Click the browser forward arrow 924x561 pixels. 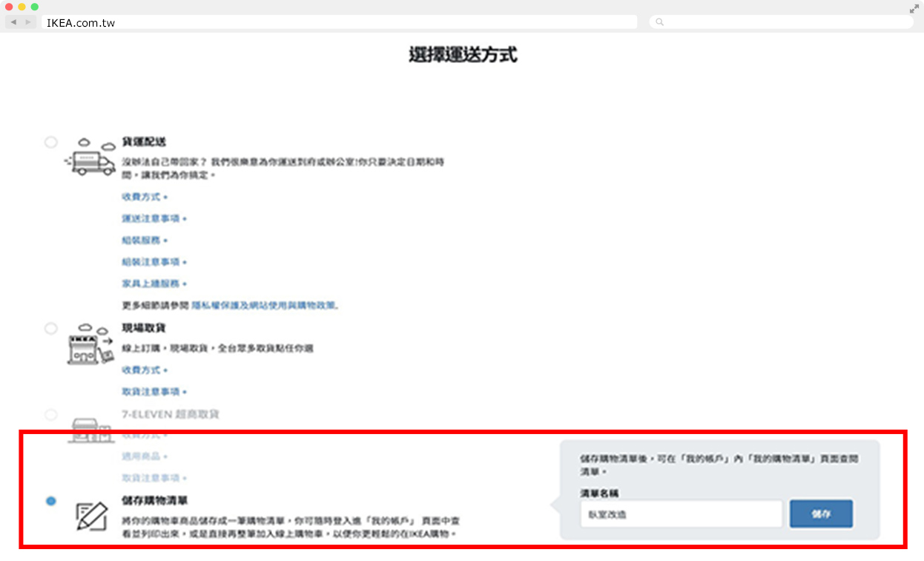pyautogui.click(x=28, y=22)
